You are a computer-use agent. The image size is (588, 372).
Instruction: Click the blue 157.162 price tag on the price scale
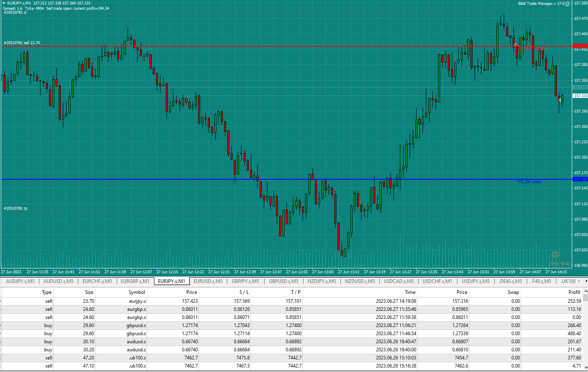click(x=580, y=179)
